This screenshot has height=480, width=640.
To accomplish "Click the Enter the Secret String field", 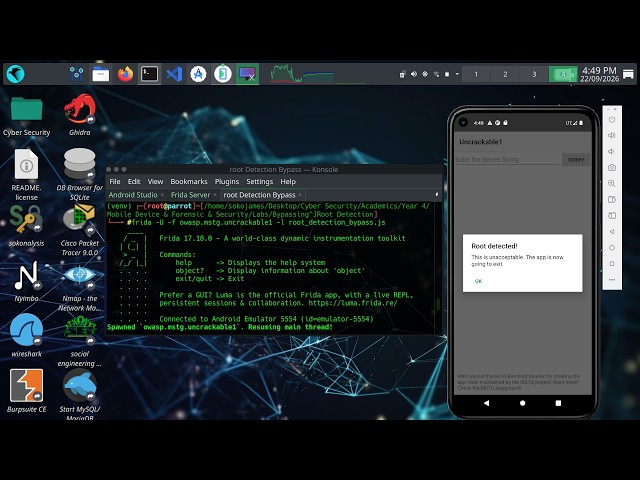I will [x=507, y=160].
